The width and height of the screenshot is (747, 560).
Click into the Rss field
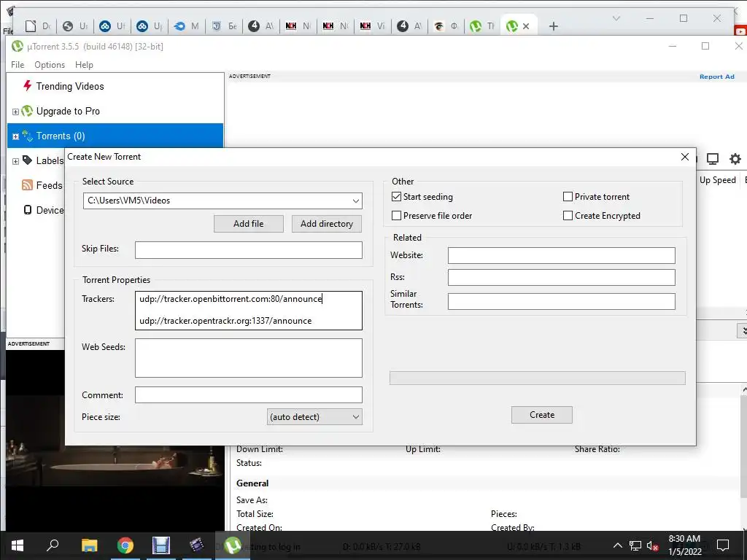click(561, 277)
